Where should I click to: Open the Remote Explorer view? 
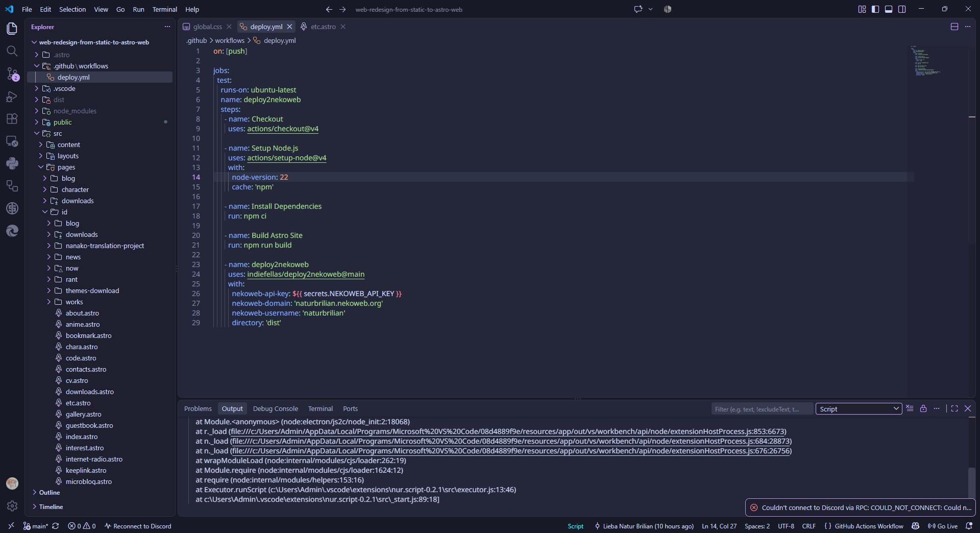click(x=12, y=141)
